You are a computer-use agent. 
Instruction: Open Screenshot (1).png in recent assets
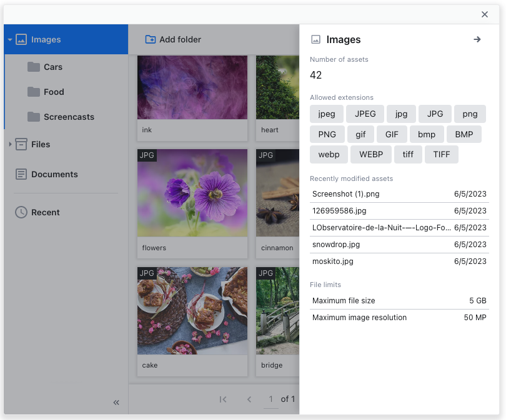(x=346, y=194)
